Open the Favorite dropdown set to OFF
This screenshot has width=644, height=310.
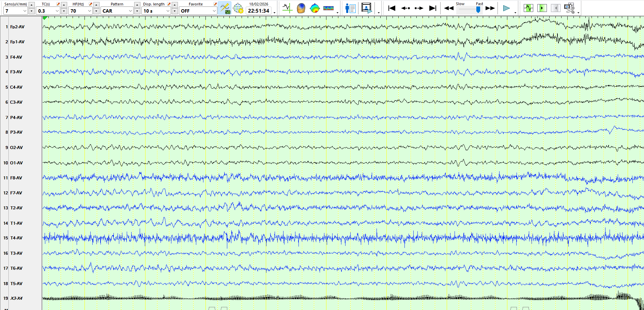(214, 11)
